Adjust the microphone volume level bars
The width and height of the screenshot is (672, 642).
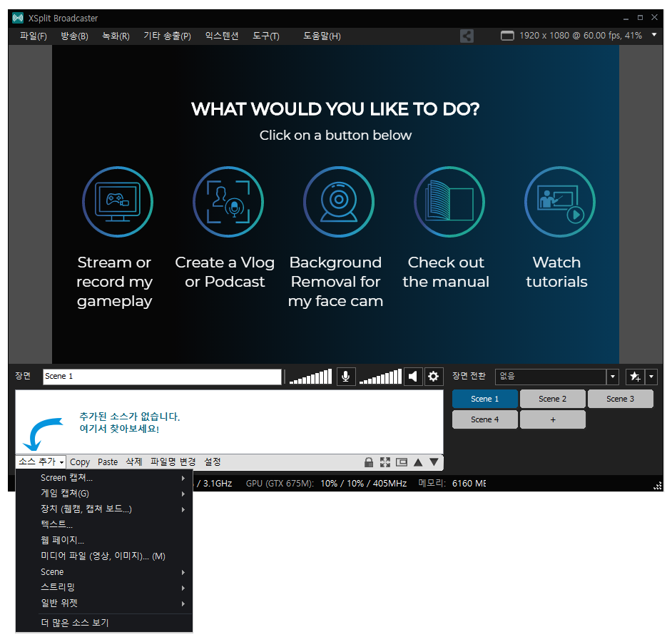click(x=310, y=377)
